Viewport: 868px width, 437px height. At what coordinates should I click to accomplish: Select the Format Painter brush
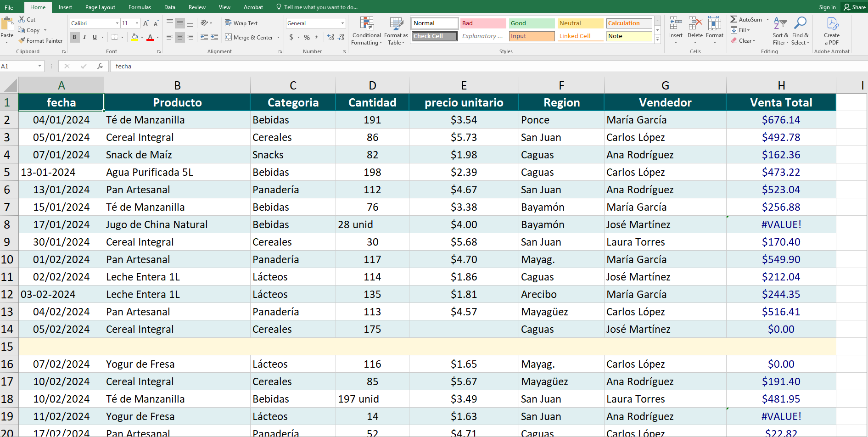point(22,40)
